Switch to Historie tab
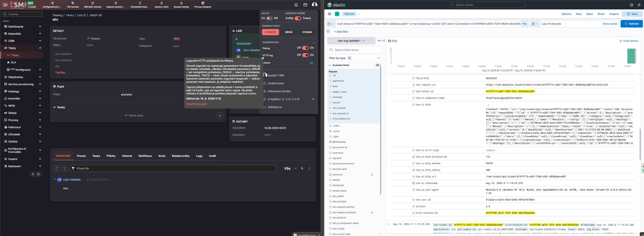644x236 pixels. click(127, 156)
